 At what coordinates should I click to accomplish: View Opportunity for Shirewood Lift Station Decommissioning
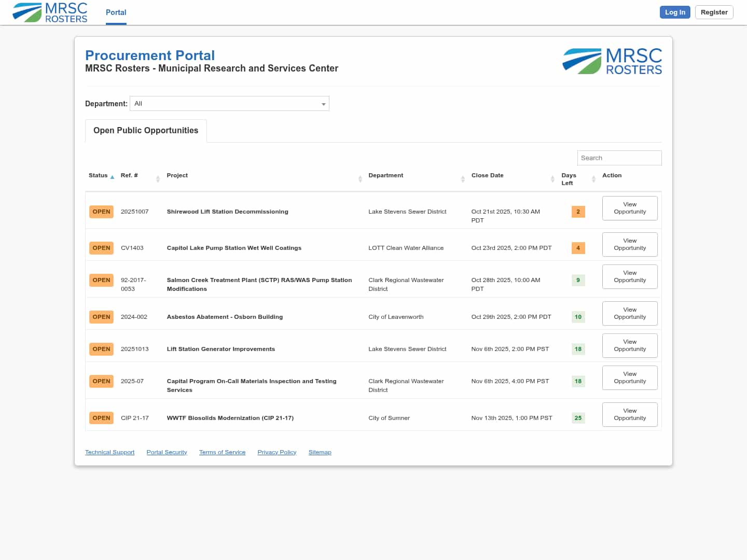[x=629, y=208]
